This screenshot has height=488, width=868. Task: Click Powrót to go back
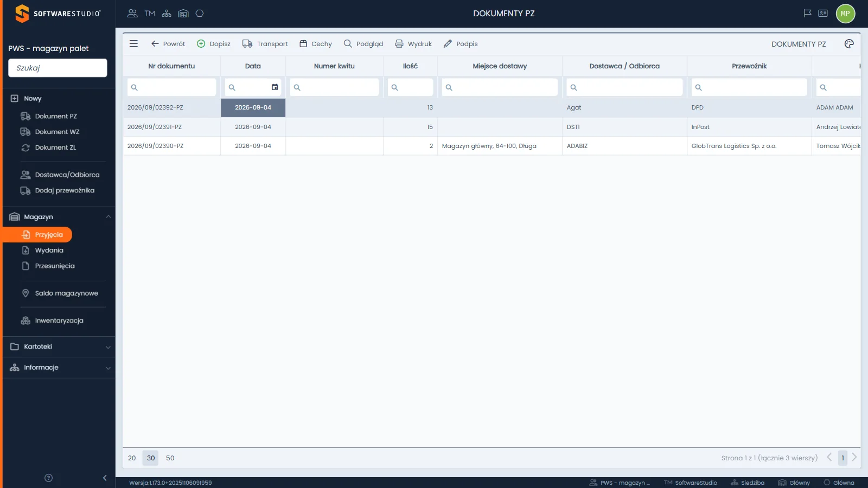(168, 44)
